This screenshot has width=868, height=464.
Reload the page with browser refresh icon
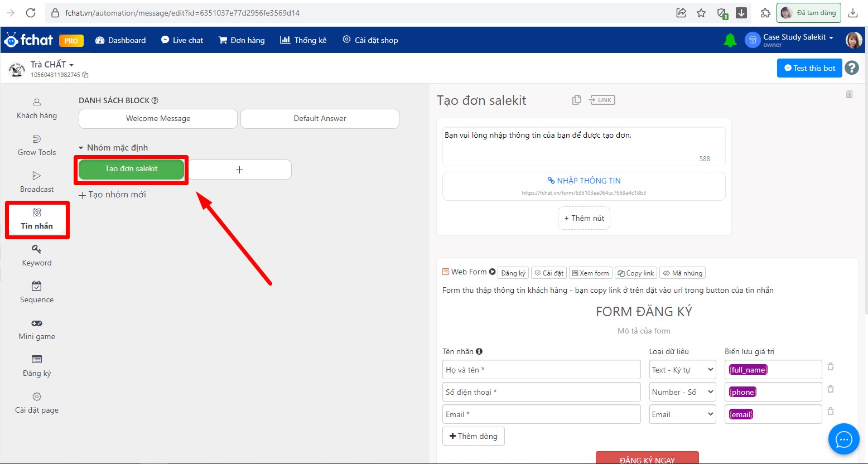(x=31, y=13)
